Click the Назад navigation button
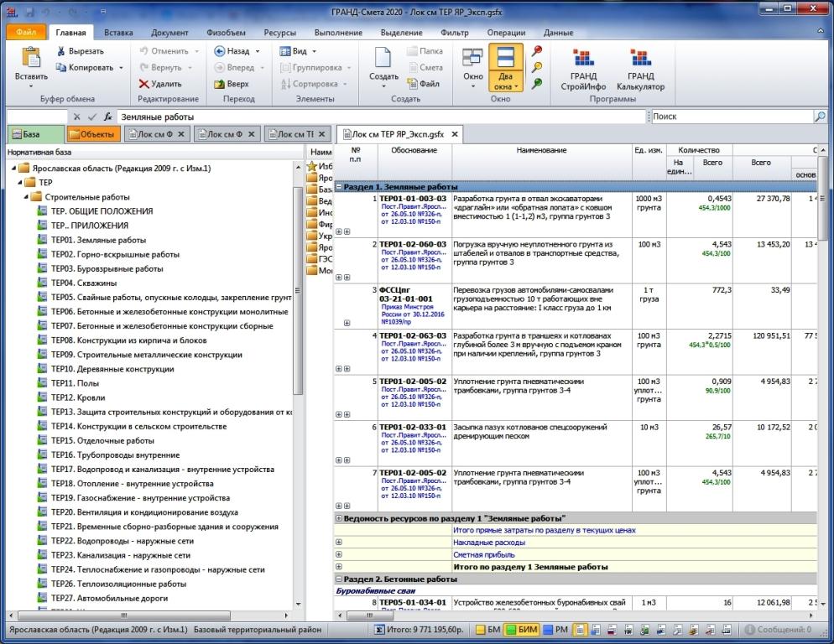 click(x=237, y=51)
